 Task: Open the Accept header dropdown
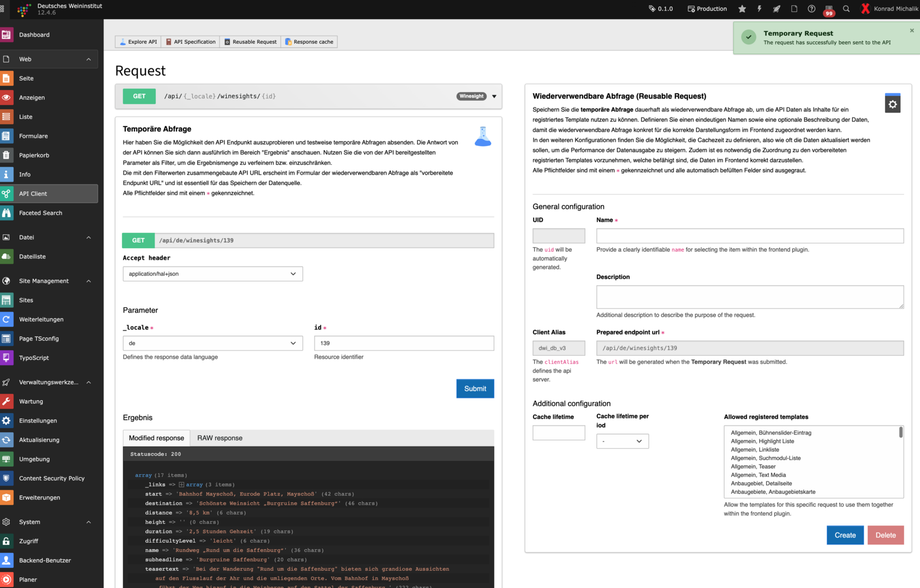212,274
